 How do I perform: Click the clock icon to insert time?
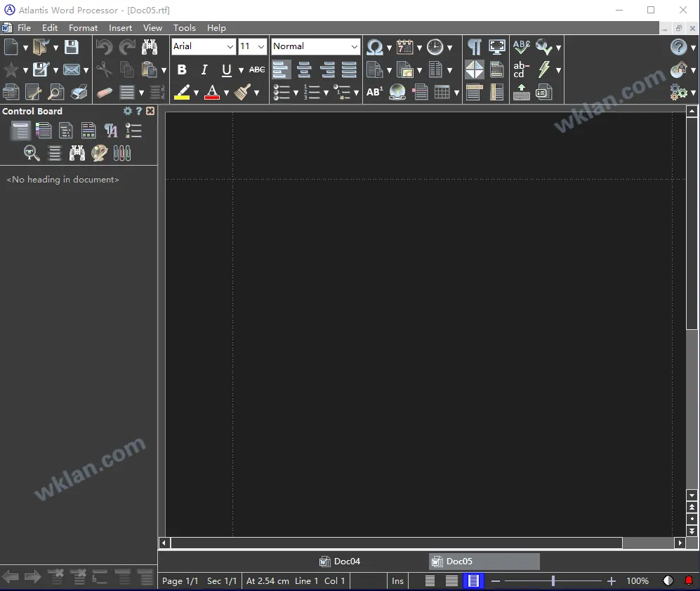[435, 47]
